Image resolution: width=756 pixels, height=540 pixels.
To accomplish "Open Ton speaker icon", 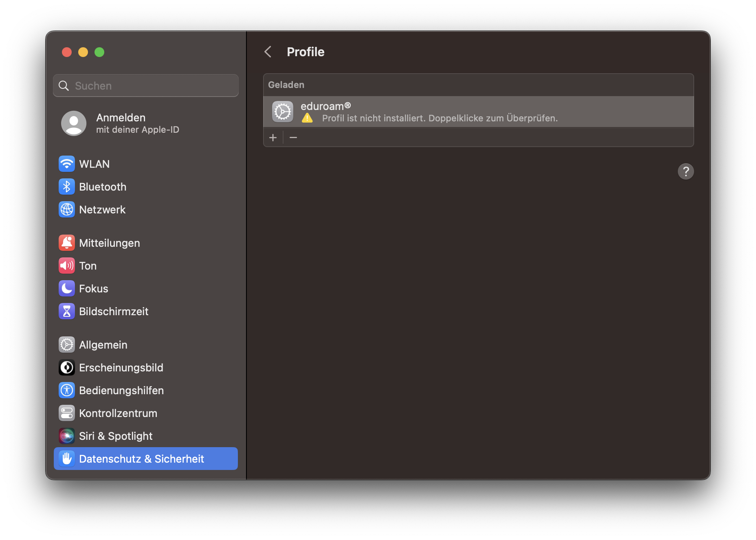I will (x=67, y=266).
